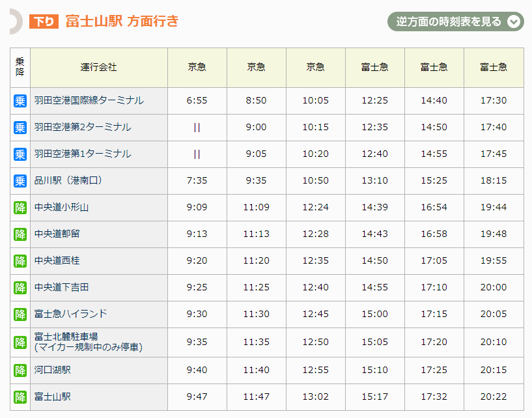Select the stop name 品川駅（港南口）

pyautogui.click(x=68, y=180)
